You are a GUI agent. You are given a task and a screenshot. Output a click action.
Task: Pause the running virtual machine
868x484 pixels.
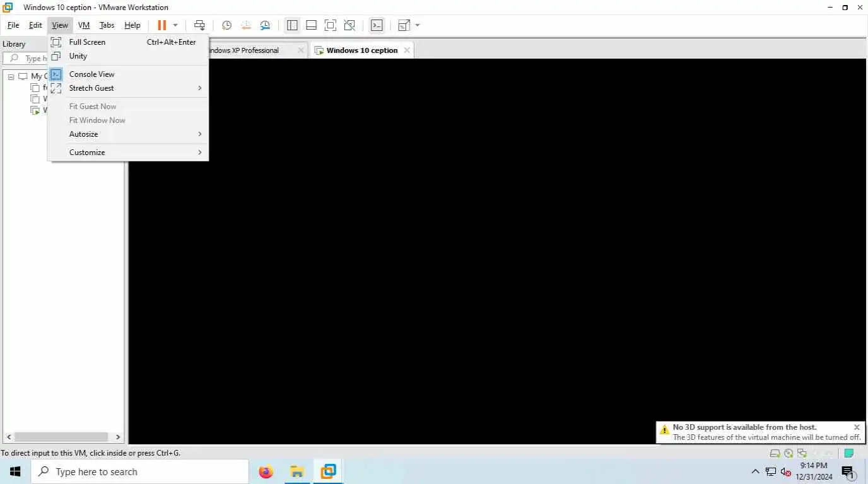(162, 25)
